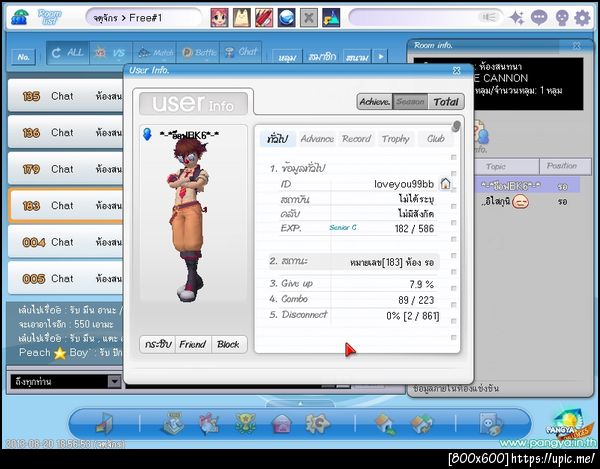600x469 pixels.
Task: Open the Room list icon
Action: pos(50,17)
